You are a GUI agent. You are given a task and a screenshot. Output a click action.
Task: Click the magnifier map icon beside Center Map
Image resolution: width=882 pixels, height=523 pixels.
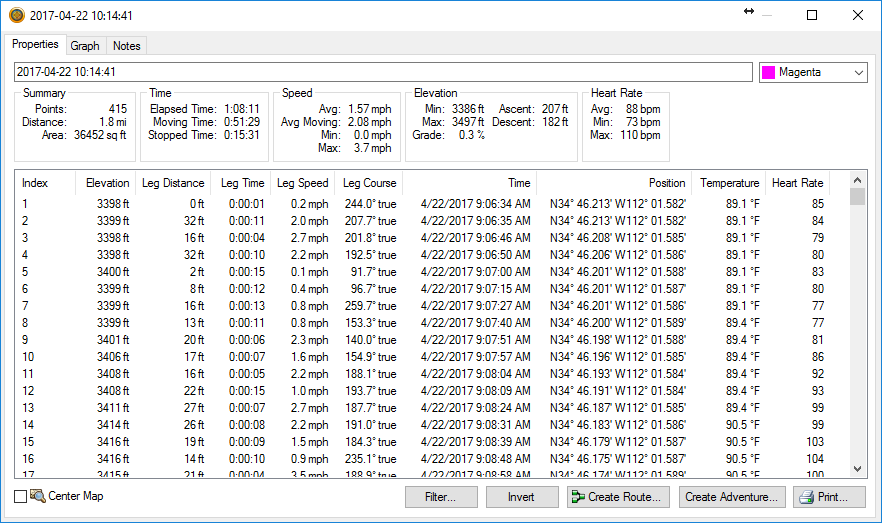coord(37,496)
